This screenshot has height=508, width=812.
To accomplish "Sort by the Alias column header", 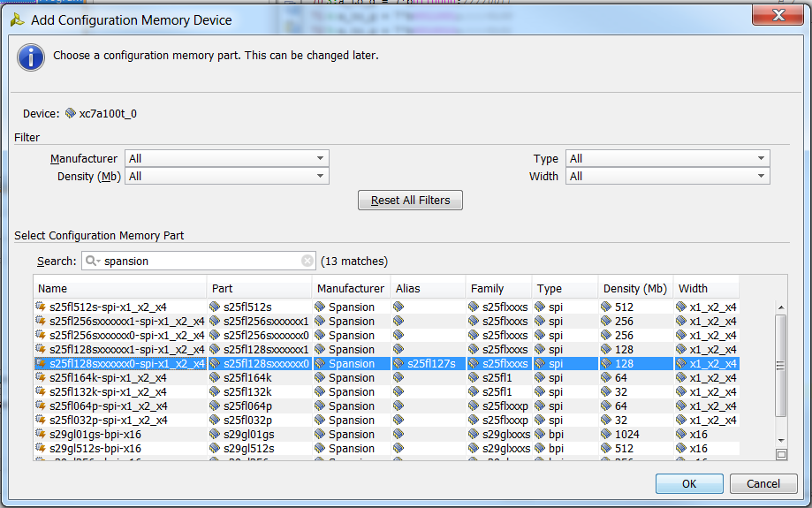I will click(x=428, y=288).
